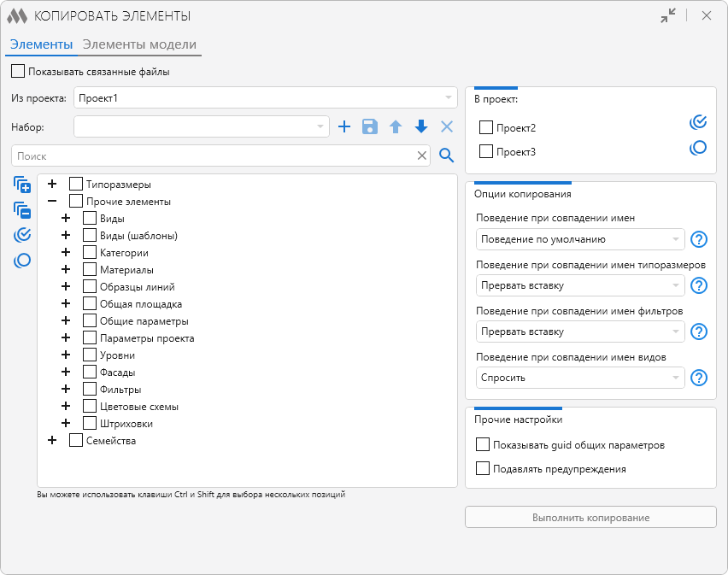This screenshot has height=575, width=728.
Task: Click the plus icon to add a set
Action: (x=344, y=126)
